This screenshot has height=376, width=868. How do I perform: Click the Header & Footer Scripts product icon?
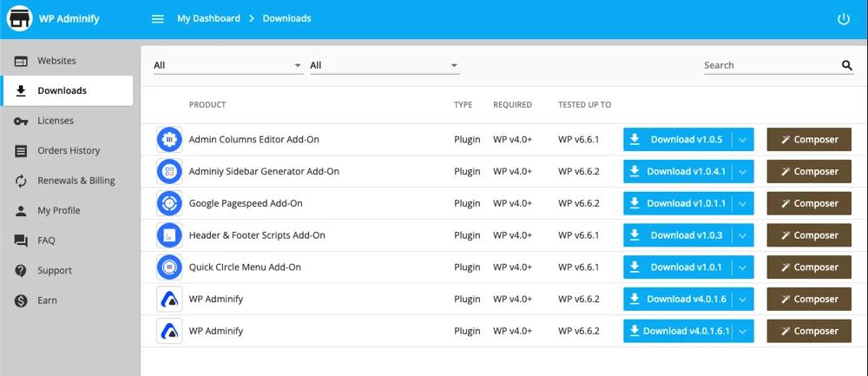(169, 235)
